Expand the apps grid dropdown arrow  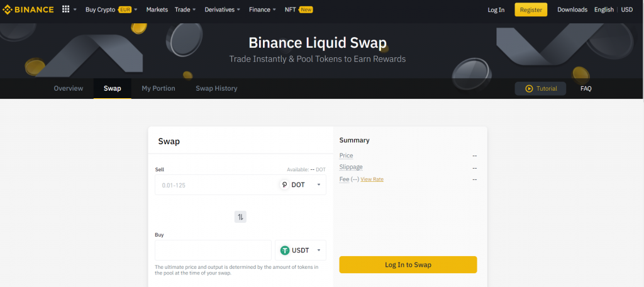click(75, 9)
